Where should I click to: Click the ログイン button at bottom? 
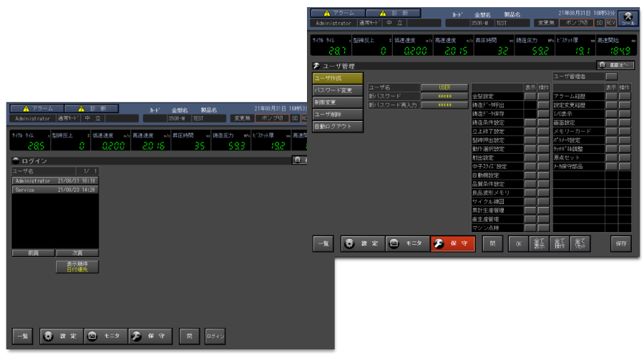pos(215,335)
